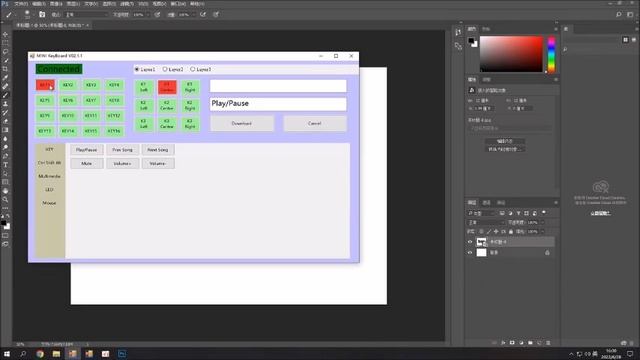Select the Lasso tool
The image size is (640, 360).
pos(5,51)
